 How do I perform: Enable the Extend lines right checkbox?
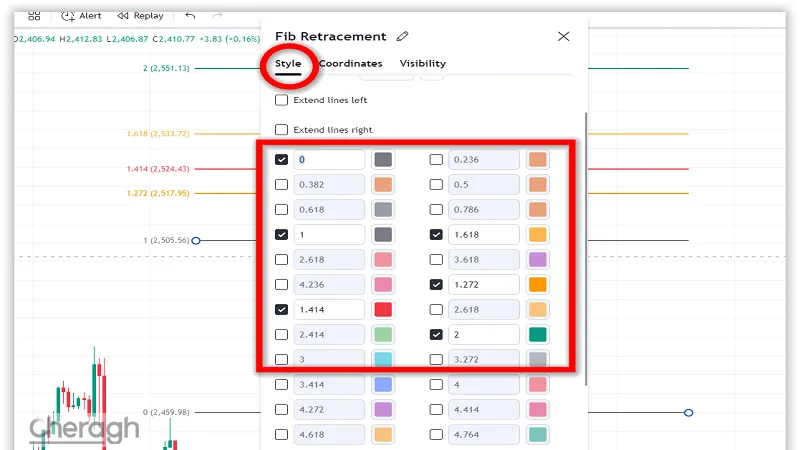[282, 130]
